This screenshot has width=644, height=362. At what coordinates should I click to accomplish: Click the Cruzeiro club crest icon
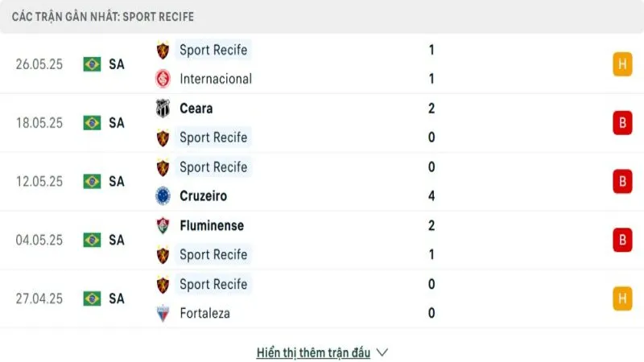coord(163,195)
